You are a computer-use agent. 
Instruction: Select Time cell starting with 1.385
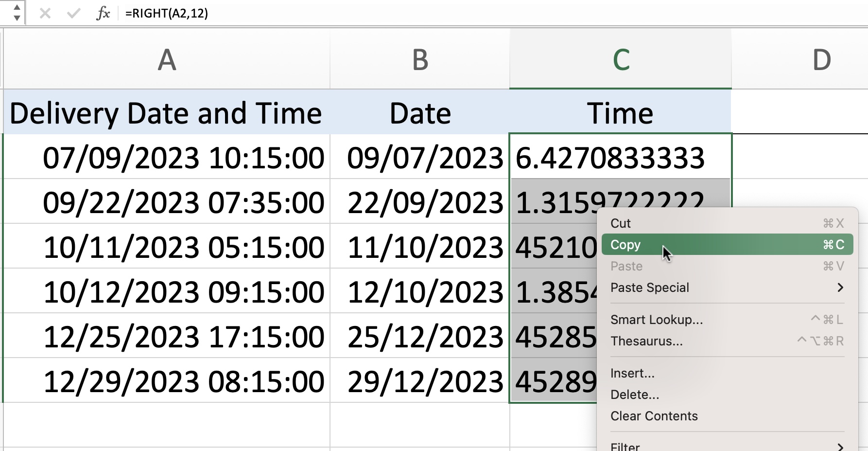click(554, 291)
